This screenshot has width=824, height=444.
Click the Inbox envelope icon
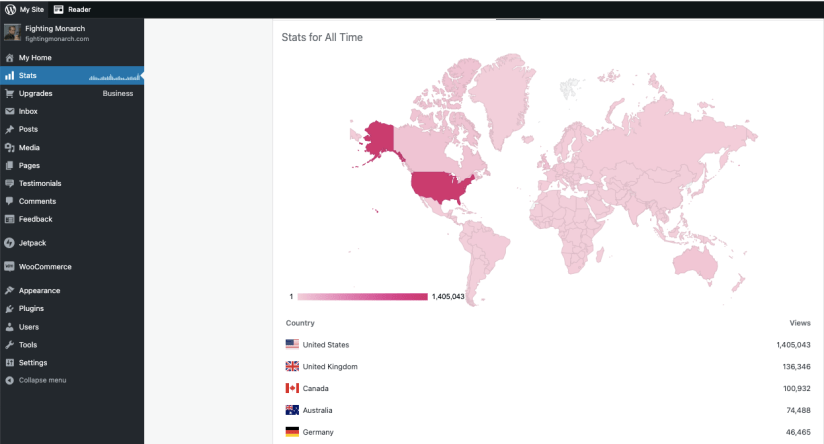9,111
